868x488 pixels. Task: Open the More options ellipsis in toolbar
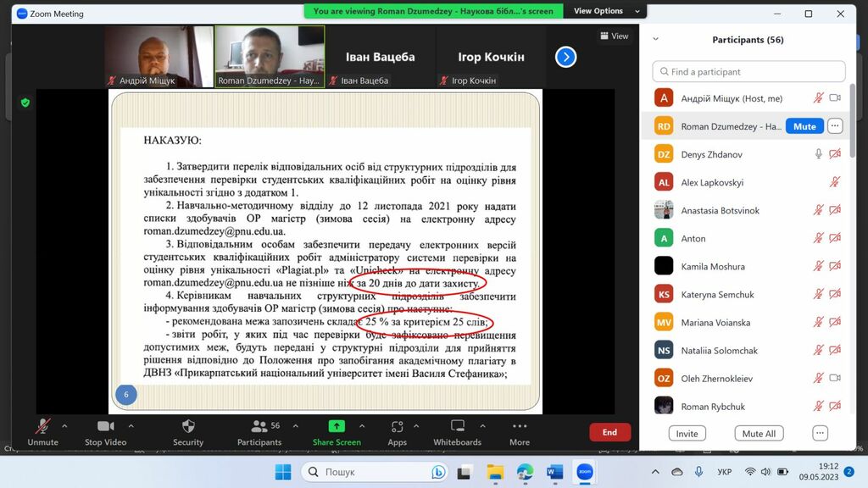pos(520,426)
